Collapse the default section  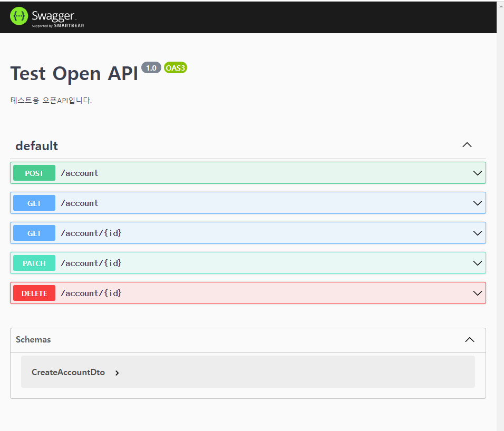(x=467, y=144)
